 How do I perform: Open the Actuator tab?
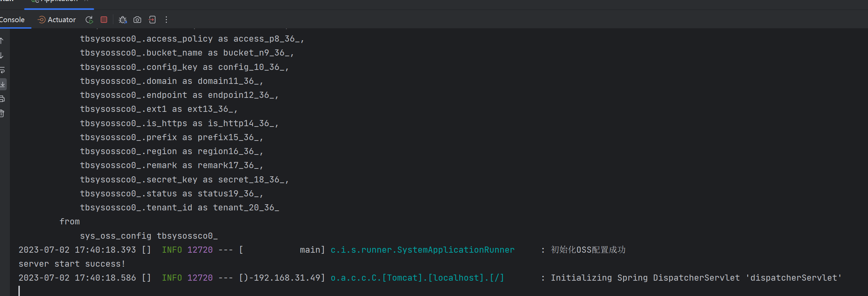point(57,20)
